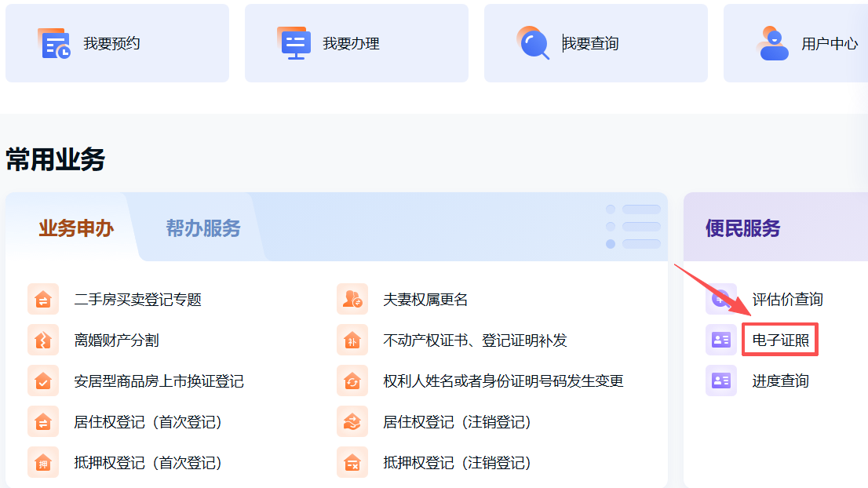点击抵押权登记（首次登记）的押字图标
This screenshot has height=488, width=868.
coord(43,462)
